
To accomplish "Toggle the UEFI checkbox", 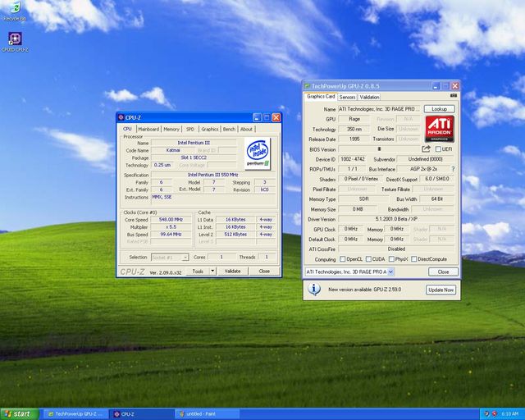I will coord(438,149).
